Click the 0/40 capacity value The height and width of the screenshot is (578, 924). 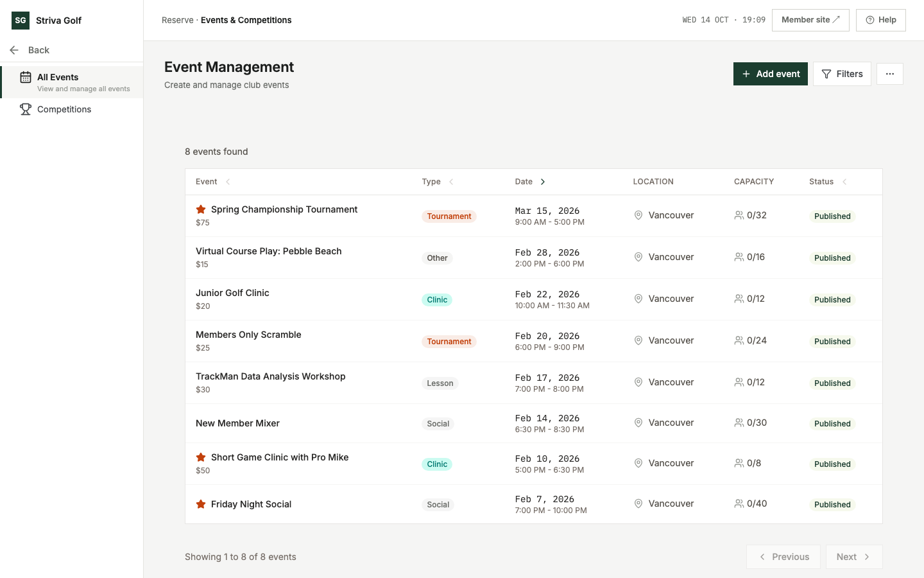point(757,504)
